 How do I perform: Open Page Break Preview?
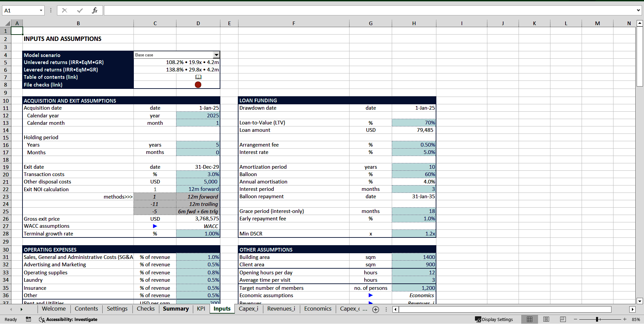563,319
